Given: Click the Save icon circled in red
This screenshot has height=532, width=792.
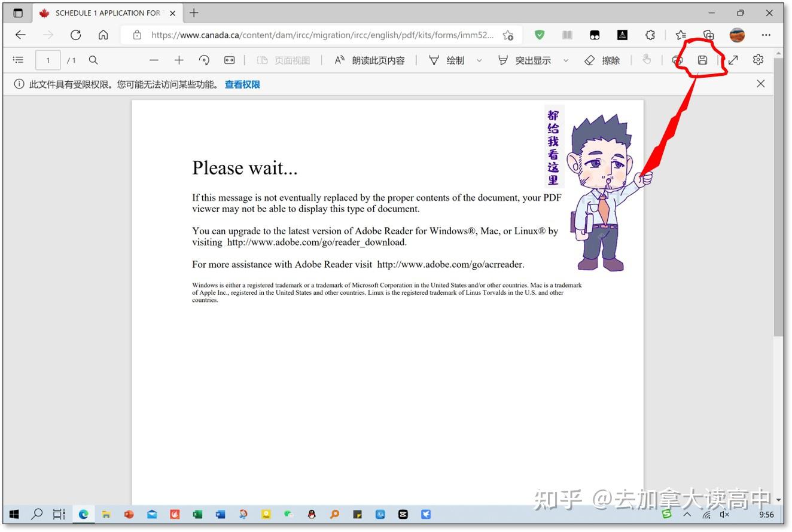Looking at the screenshot, I should [703, 60].
